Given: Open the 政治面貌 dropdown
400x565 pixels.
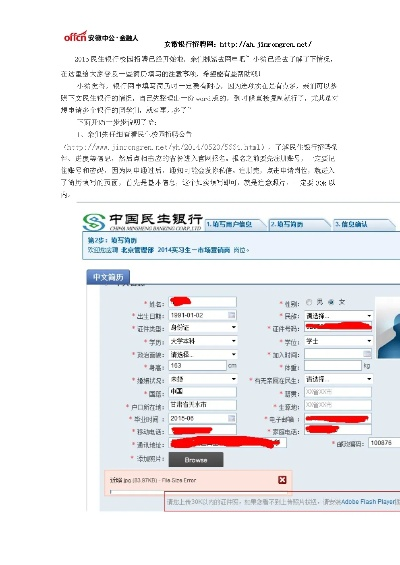Looking at the screenshot, I should coord(203,355).
